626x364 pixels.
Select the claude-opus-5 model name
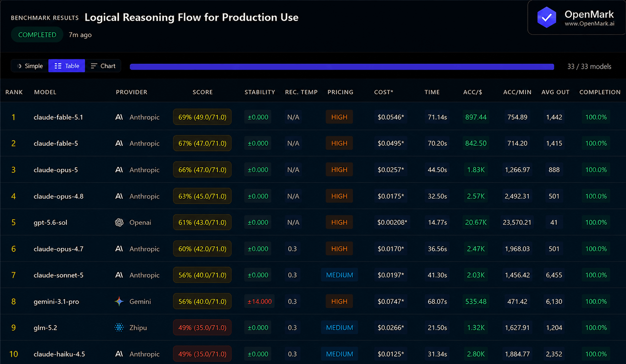pyautogui.click(x=56, y=170)
